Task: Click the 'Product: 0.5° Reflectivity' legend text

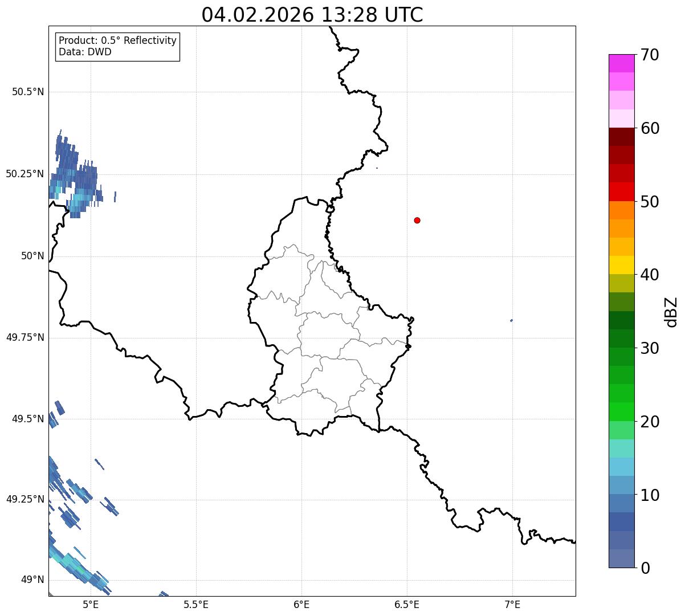Action: click(117, 41)
